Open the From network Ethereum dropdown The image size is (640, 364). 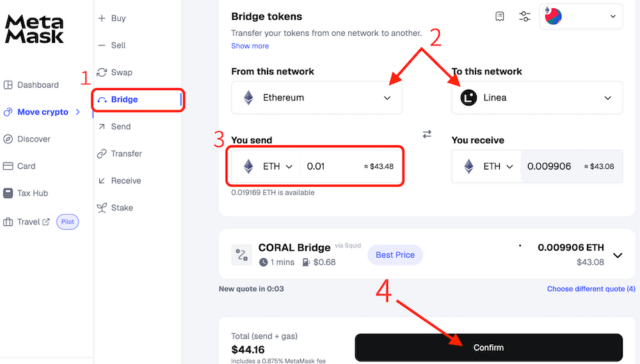[316, 98]
